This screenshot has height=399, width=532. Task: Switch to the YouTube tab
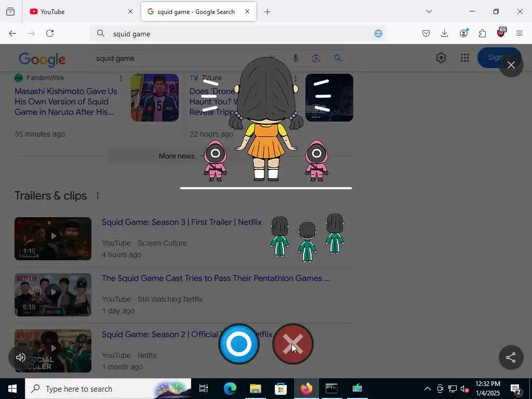[81, 11]
